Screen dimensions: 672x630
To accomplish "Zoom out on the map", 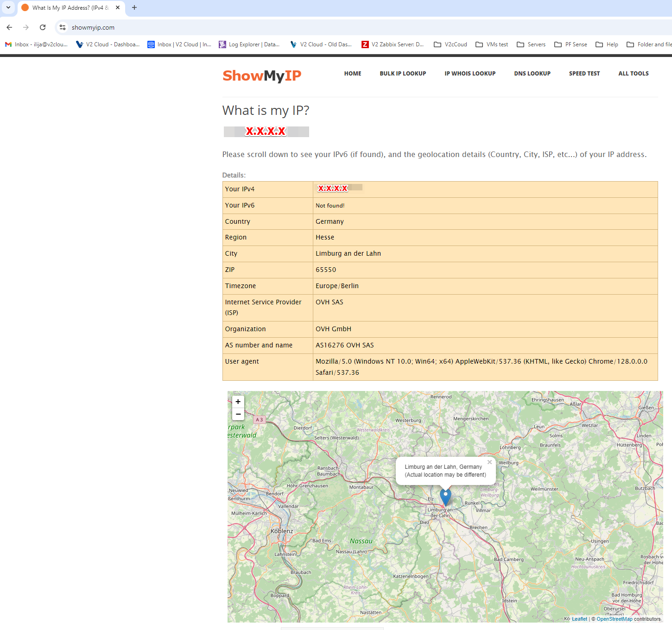I will click(238, 414).
